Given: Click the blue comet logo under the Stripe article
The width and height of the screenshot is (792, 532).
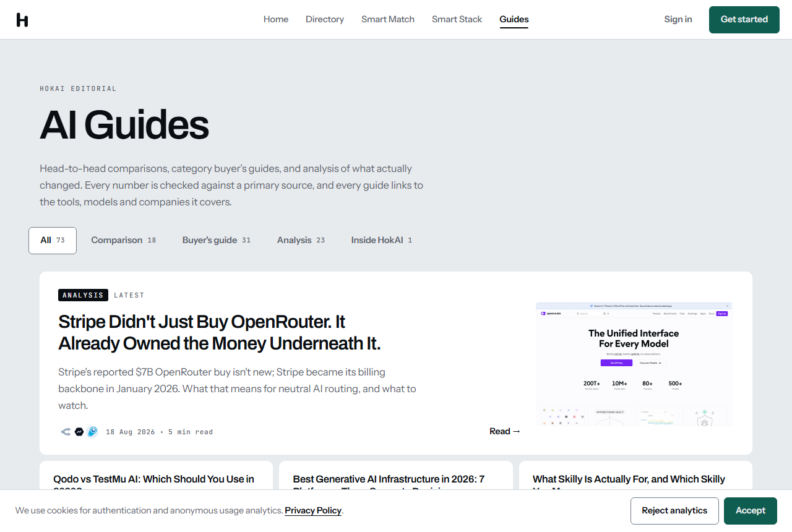Looking at the screenshot, I should click(92, 432).
